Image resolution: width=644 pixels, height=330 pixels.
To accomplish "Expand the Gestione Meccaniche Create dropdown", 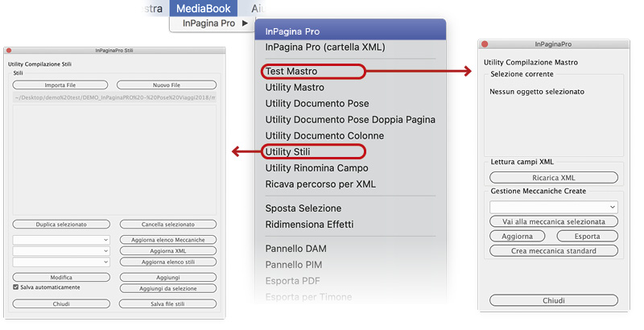I will pos(554,207).
